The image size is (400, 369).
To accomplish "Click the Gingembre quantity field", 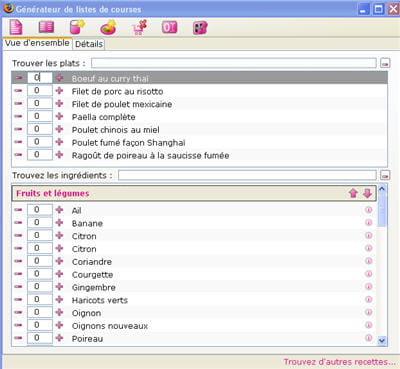I will [40, 286].
